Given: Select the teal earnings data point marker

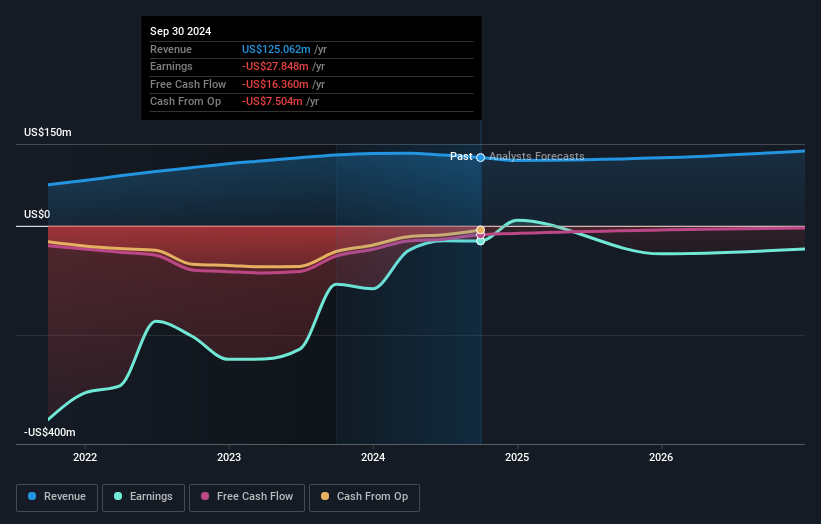Looking at the screenshot, I should pos(481,241).
